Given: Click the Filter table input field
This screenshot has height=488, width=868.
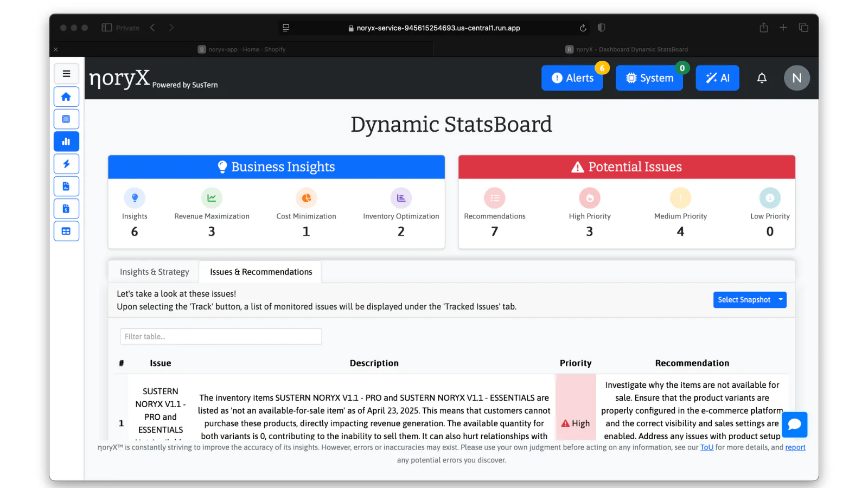Looking at the screenshot, I should tap(220, 336).
